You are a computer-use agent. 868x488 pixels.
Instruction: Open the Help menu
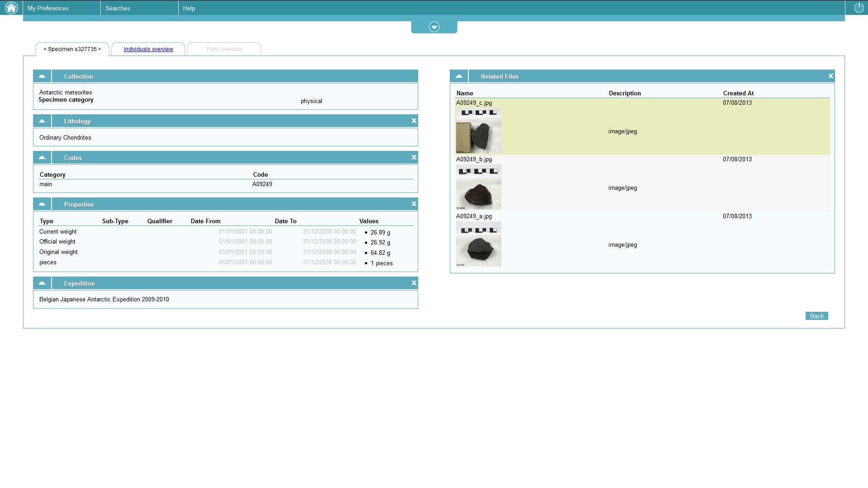[189, 8]
